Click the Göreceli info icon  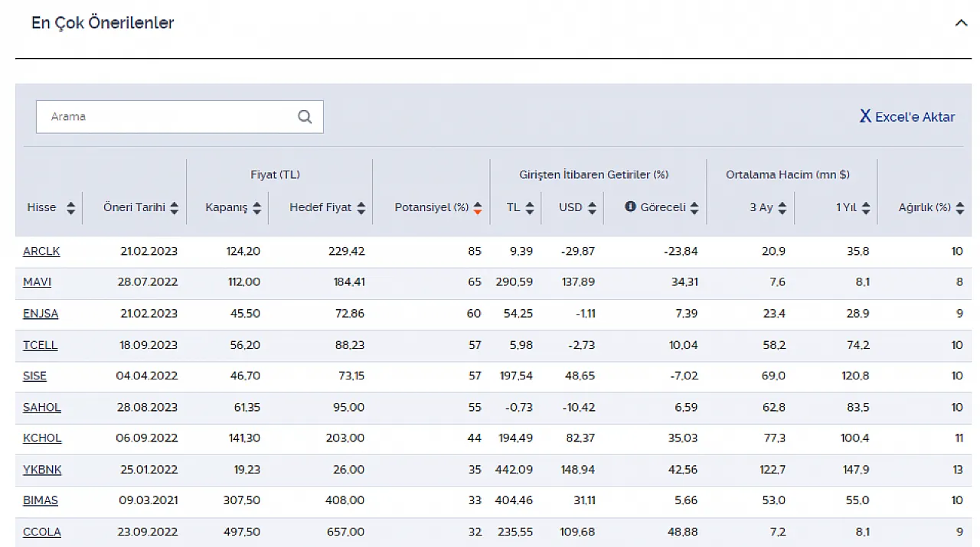(x=630, y=207)
